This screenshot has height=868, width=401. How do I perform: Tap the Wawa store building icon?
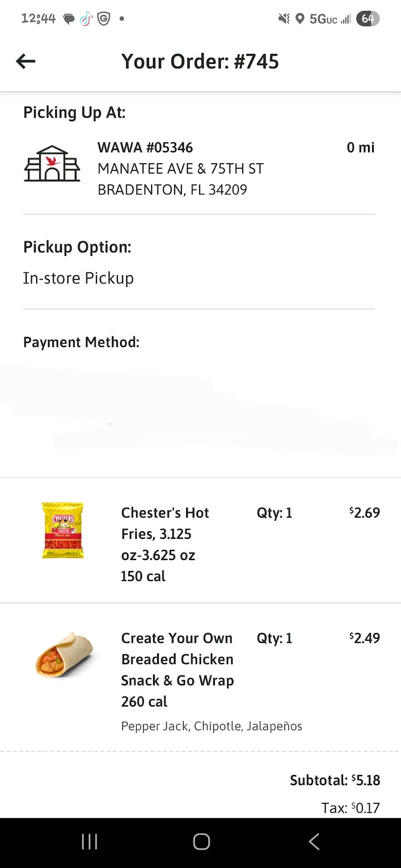coord(52,164)
